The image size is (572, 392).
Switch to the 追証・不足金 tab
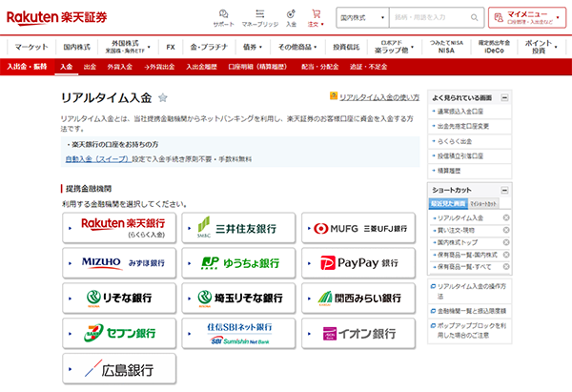[x=368, y=67]
